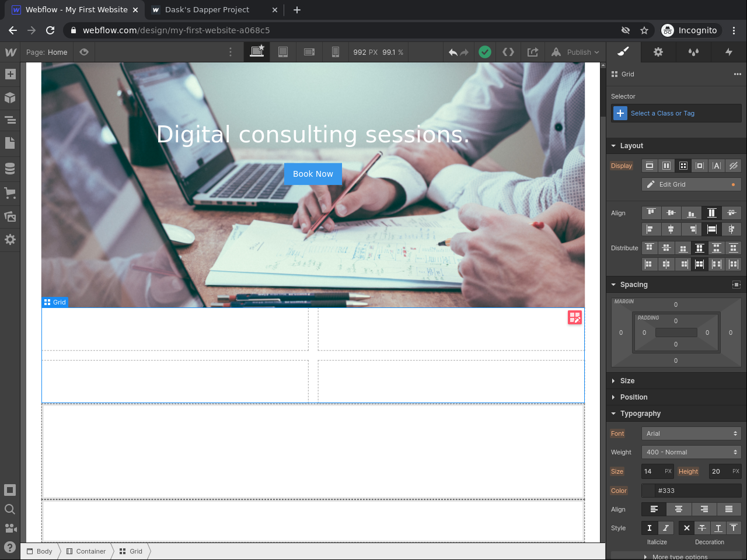
Task: Open canvas settings three-dot menu
Action: tap(231, 52)
